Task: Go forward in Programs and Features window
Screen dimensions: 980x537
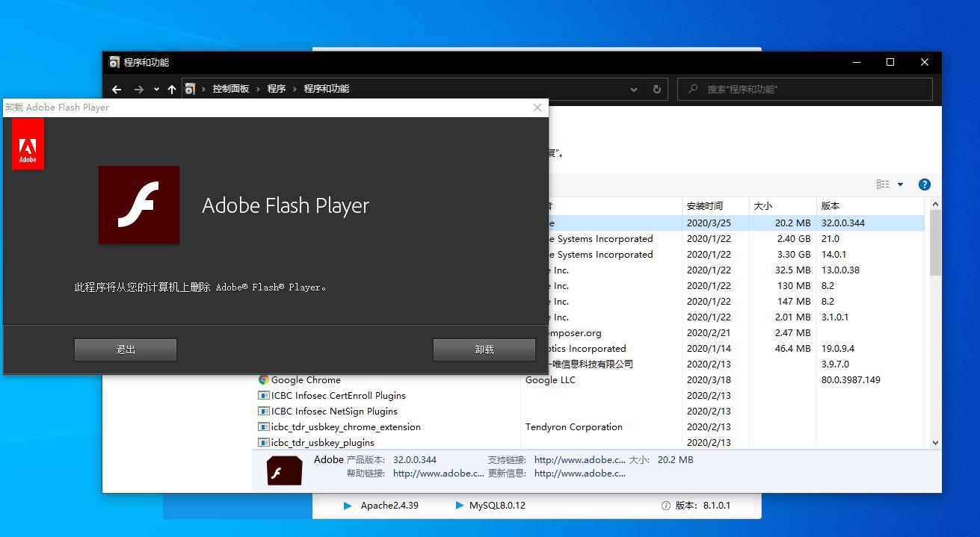Action: click(x=139, y=89)
